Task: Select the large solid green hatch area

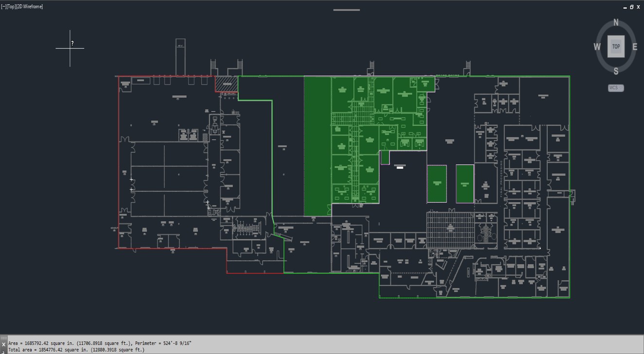Action: point(317,146)
